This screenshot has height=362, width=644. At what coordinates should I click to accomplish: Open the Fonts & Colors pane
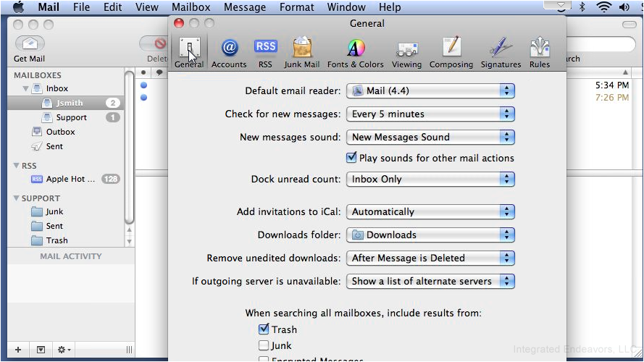pos(355,54)
